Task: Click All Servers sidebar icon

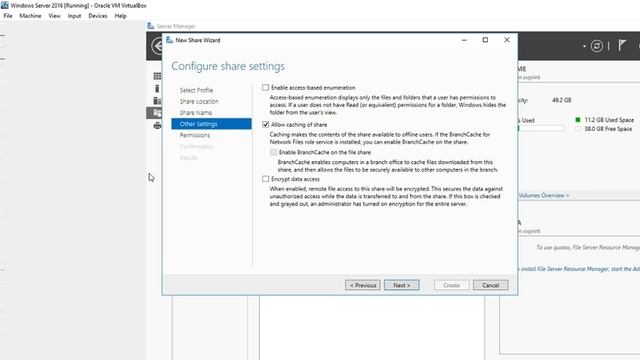Action: click(157, 101)
